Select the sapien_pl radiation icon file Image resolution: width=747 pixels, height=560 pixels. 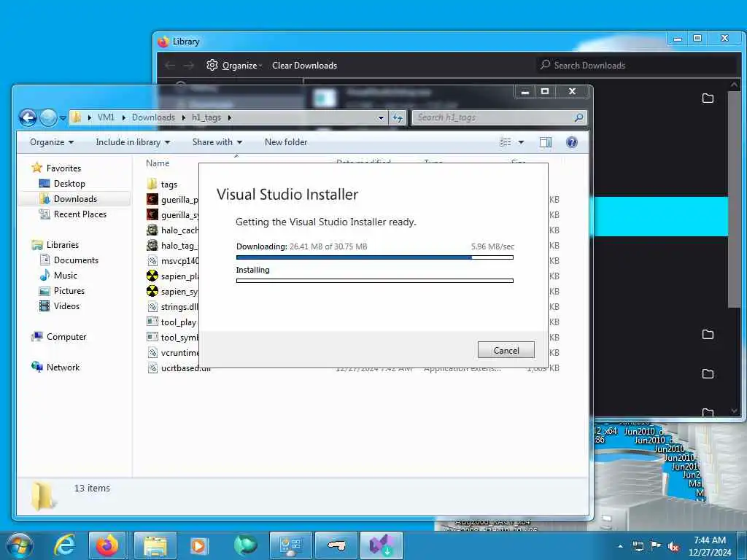coord(172,276)
